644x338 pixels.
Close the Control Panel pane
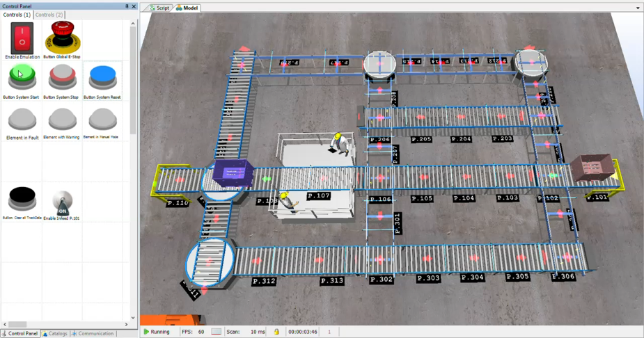point(134,6)
